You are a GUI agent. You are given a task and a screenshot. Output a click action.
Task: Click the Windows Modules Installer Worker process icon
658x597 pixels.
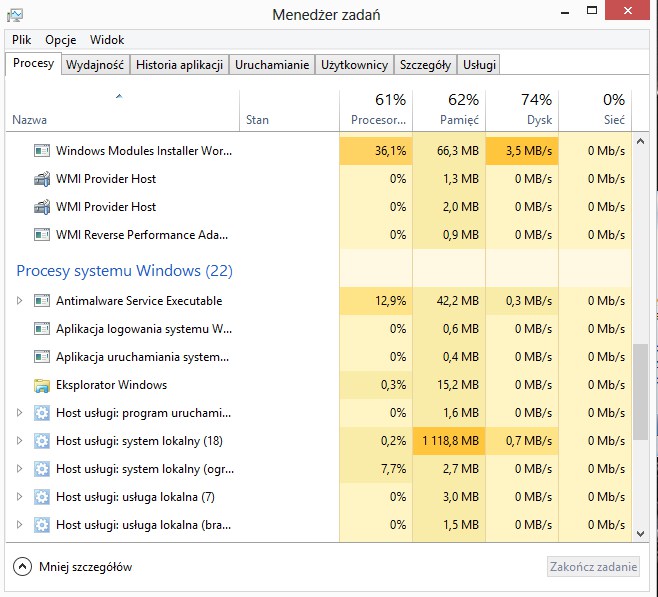pos(42,150)
